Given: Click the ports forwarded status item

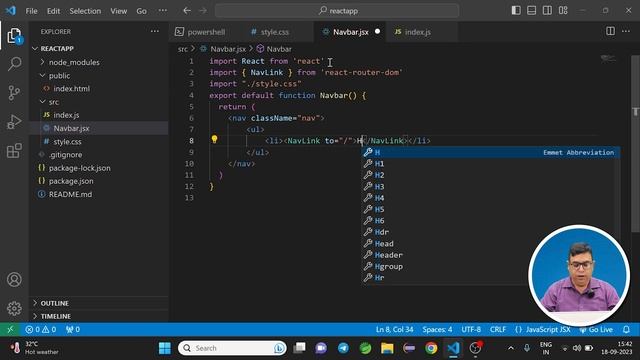Looking at the screenshot, I should click(x=73, y=329).
